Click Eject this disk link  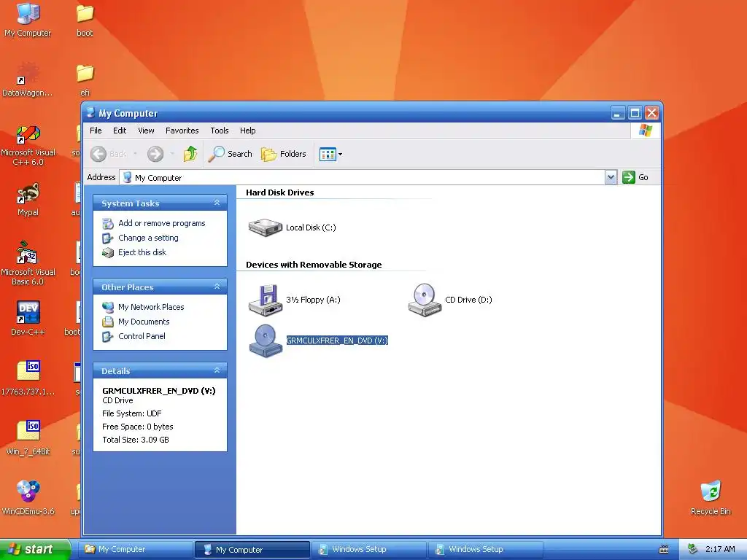click(142, 252)
